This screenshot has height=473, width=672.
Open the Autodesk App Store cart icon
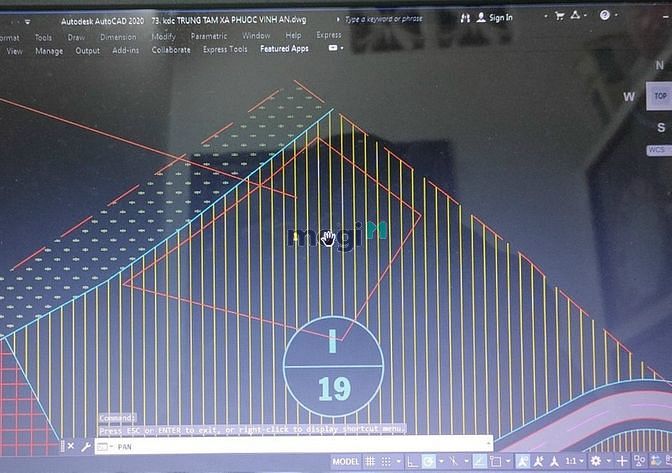(559, 16)
